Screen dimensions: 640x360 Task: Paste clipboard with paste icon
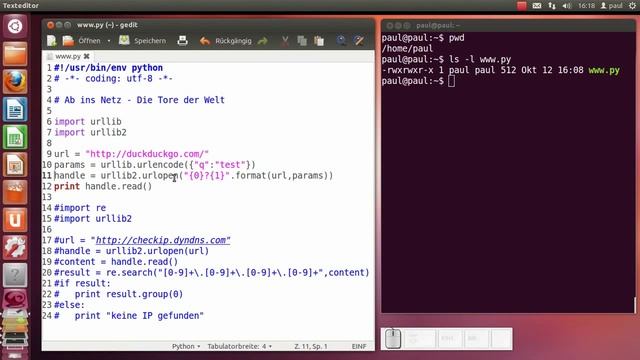coord(319,41)
